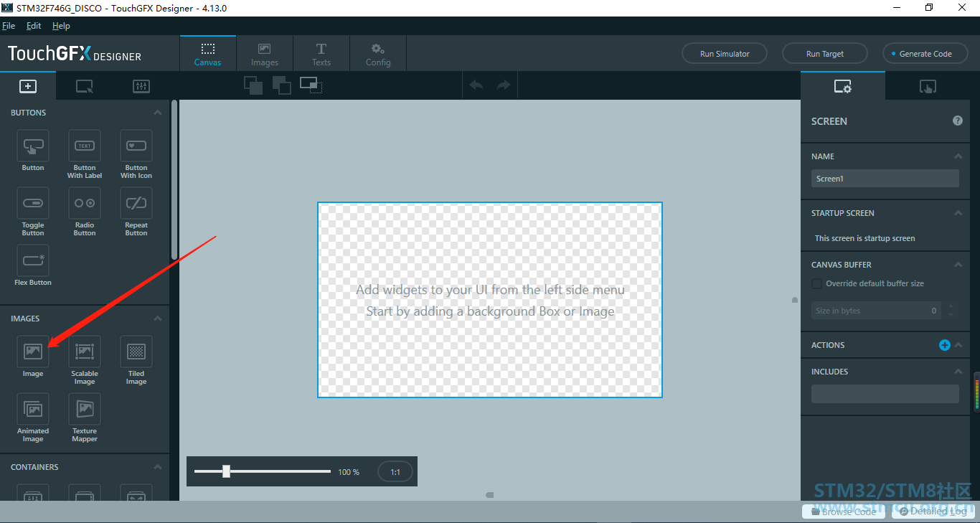Click the Redo arrow in the toolbar
980x523 pixels.
click(504, 85)
